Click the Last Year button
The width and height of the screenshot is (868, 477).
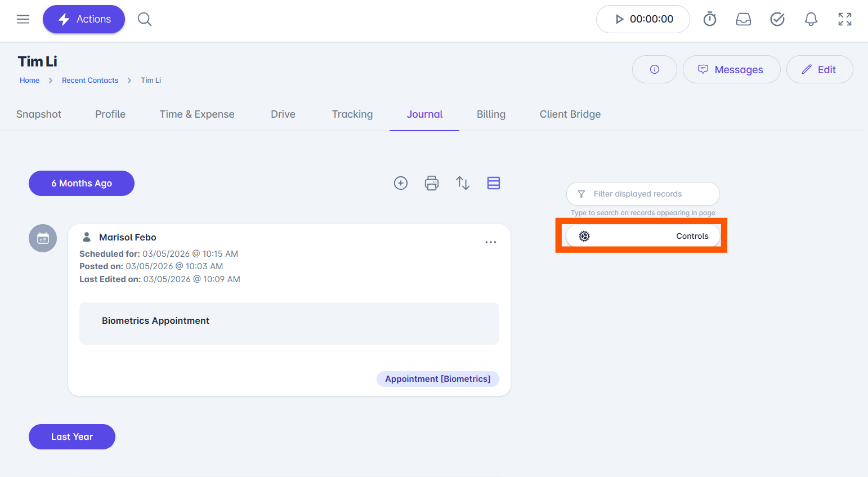point(72,436)
